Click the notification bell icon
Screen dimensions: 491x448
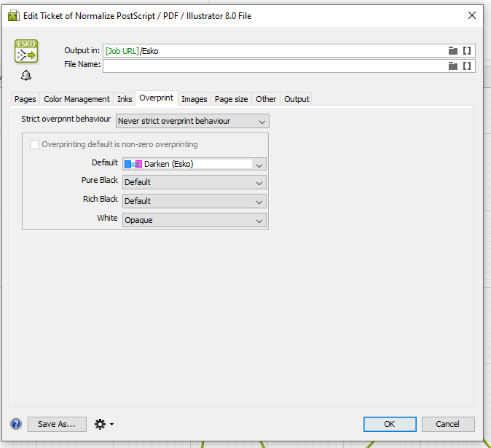[26, 75]
